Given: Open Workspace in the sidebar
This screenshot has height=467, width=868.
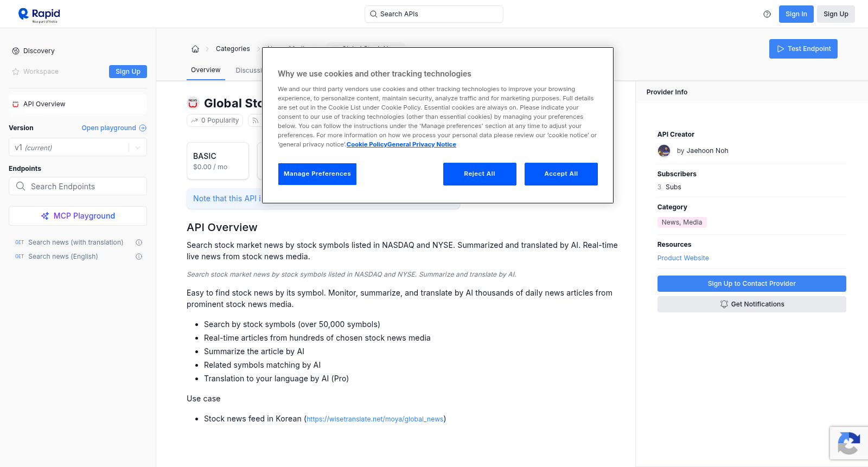Looking at the screenshot, I should pos(41,72).
